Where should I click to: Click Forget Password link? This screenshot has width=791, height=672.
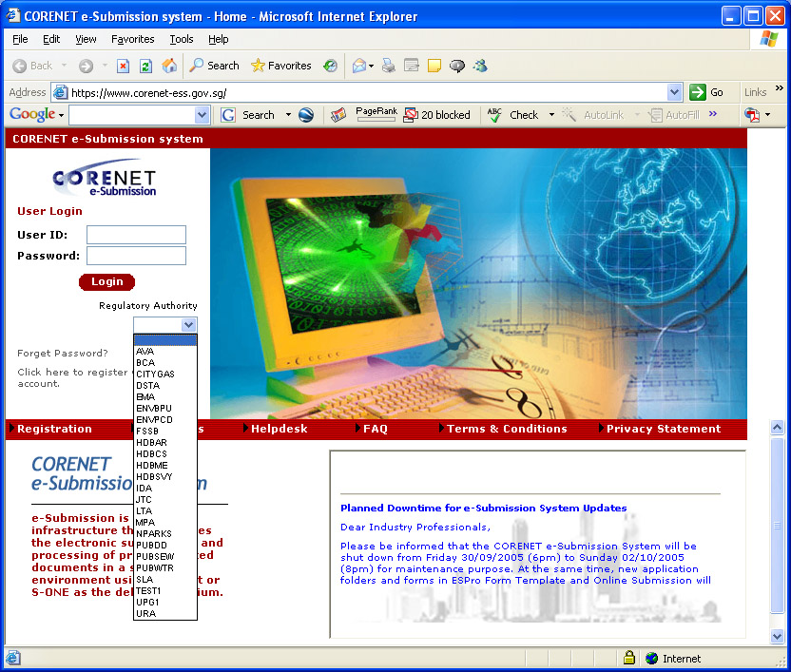click(63, 354)
